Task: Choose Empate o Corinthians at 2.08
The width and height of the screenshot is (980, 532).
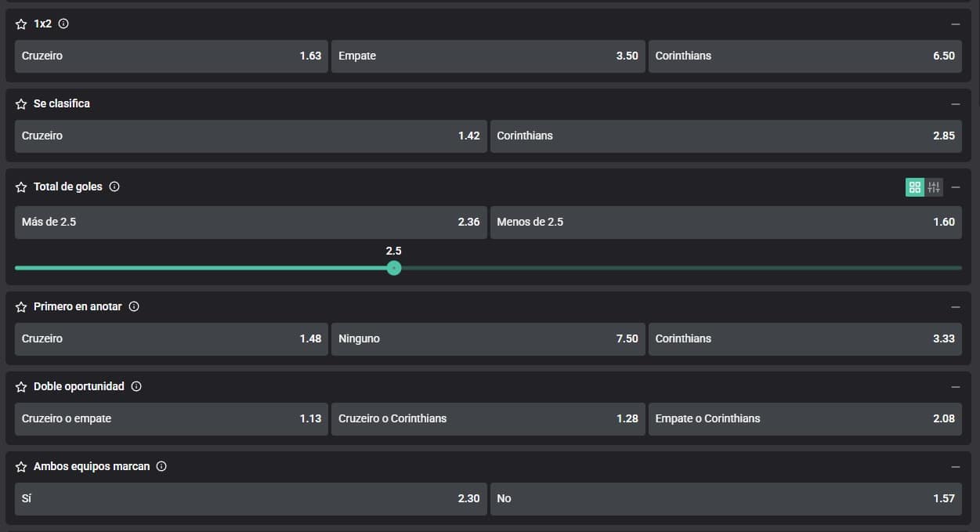Action: click(805, 419)
